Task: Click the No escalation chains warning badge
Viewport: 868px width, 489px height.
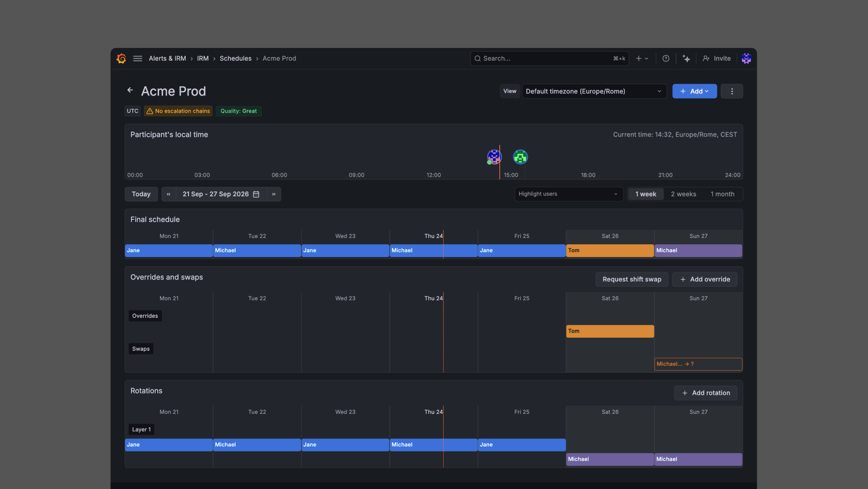Action: (178, 111)
